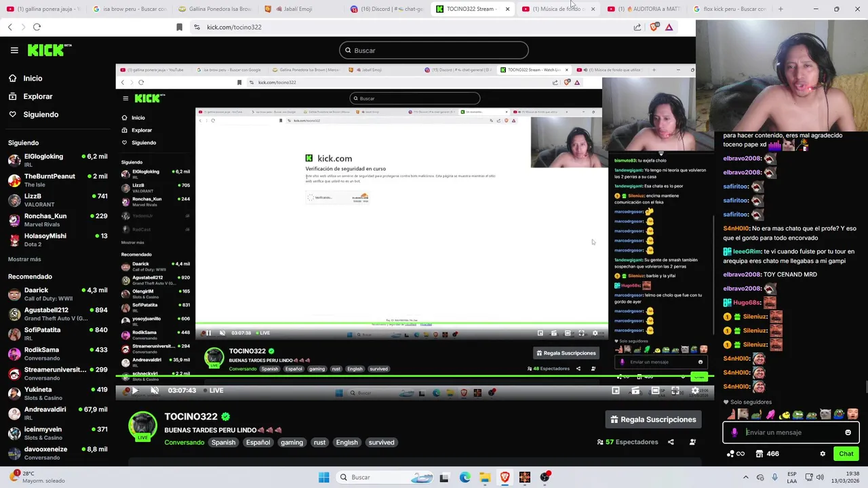The width and height of the screenshot is (868, 488).
Task: Click the Kick Buscar search field
Action: 434,50
